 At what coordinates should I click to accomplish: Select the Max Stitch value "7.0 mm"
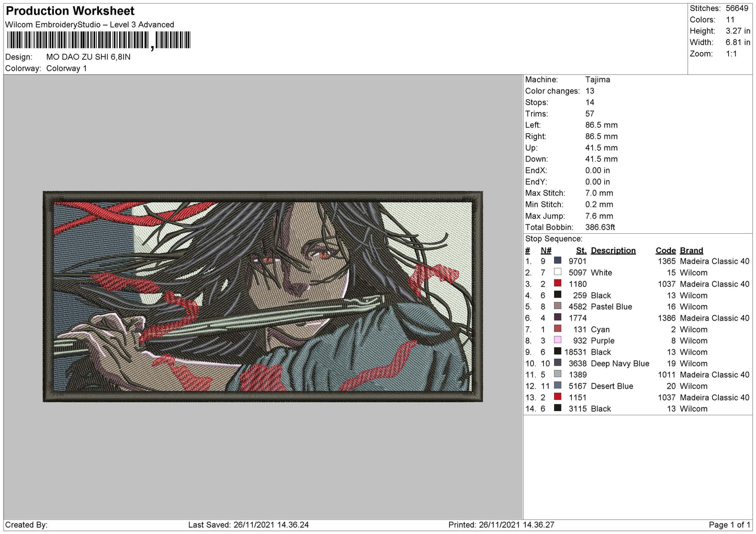pos(599,193)
